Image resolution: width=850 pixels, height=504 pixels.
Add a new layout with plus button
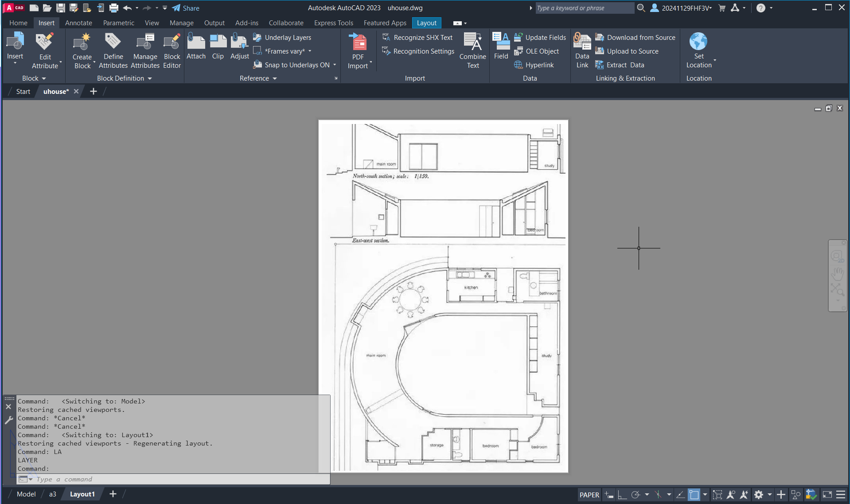click(x=113, y=494)
